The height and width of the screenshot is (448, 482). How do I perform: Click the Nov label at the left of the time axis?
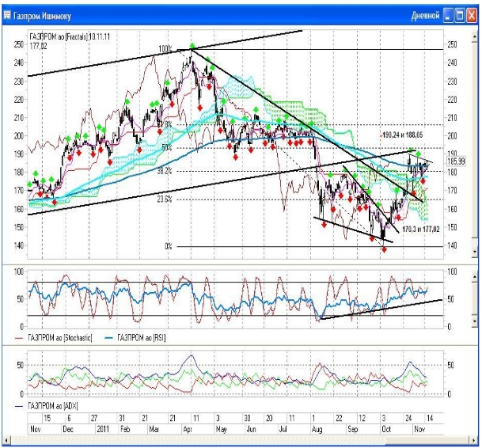[x=36, y=429]
